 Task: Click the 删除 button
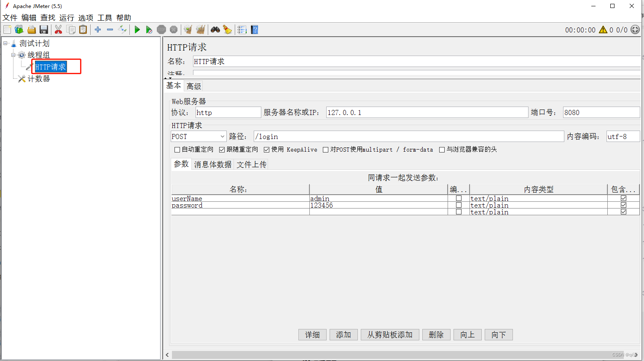pos(436,335)
